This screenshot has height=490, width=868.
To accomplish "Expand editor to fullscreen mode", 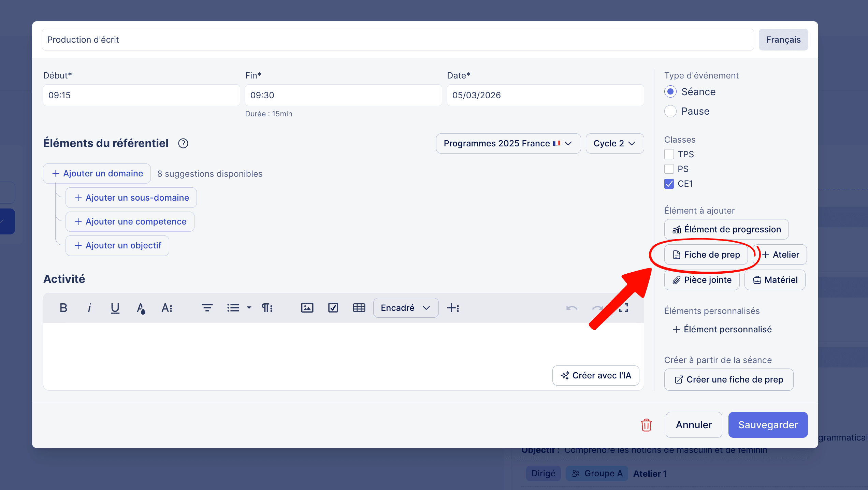I will tap(623, 308).
